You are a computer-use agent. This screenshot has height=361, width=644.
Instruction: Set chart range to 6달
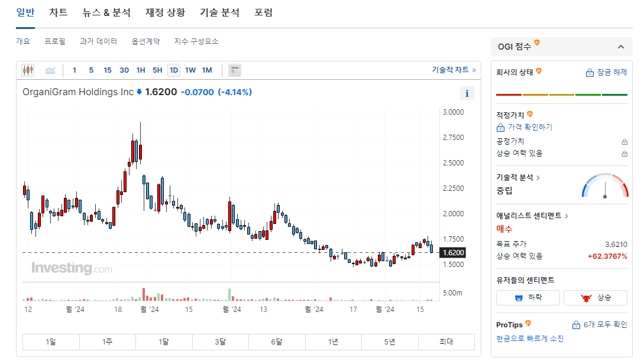277,342
